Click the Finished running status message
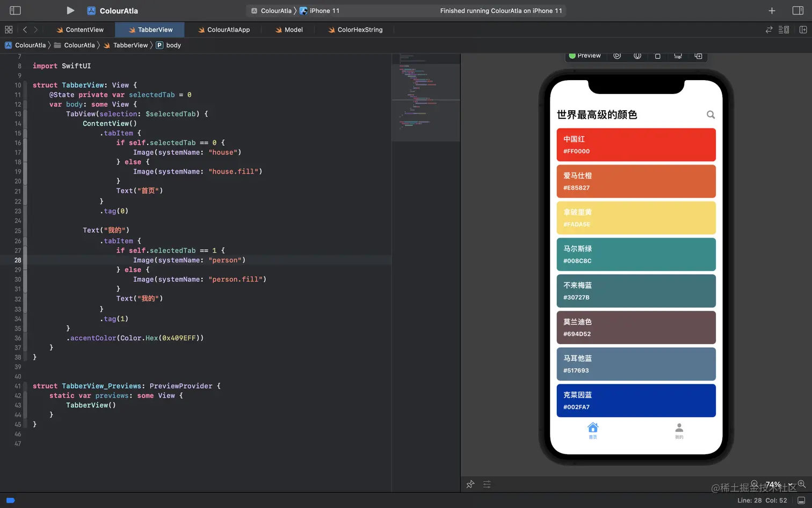This screenshot has height=508, width=812. pyautogui.click(x=501, y=11)
